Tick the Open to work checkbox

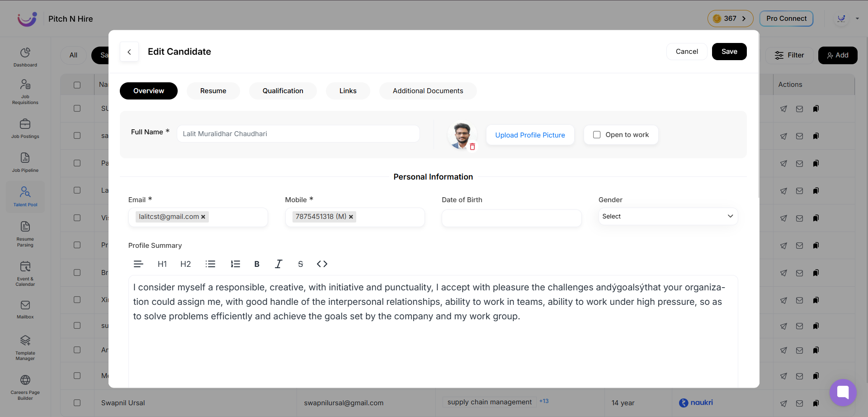[x=597, y=135]
